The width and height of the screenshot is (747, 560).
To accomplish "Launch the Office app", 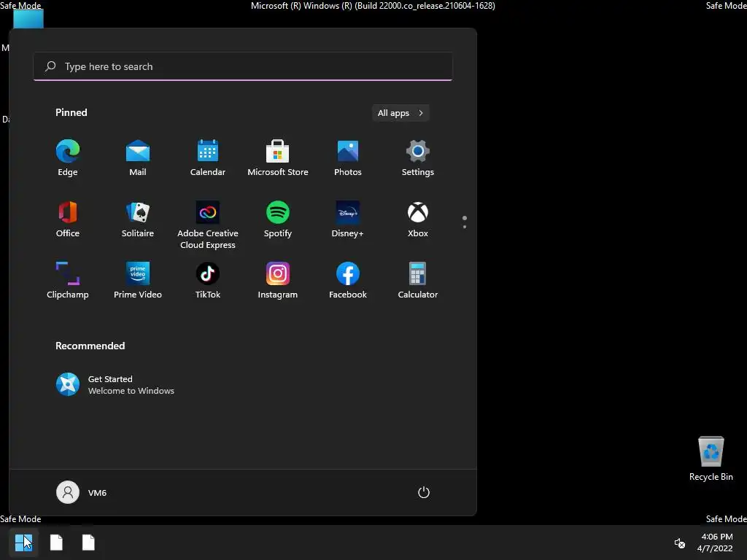I will tap(68, 219).
